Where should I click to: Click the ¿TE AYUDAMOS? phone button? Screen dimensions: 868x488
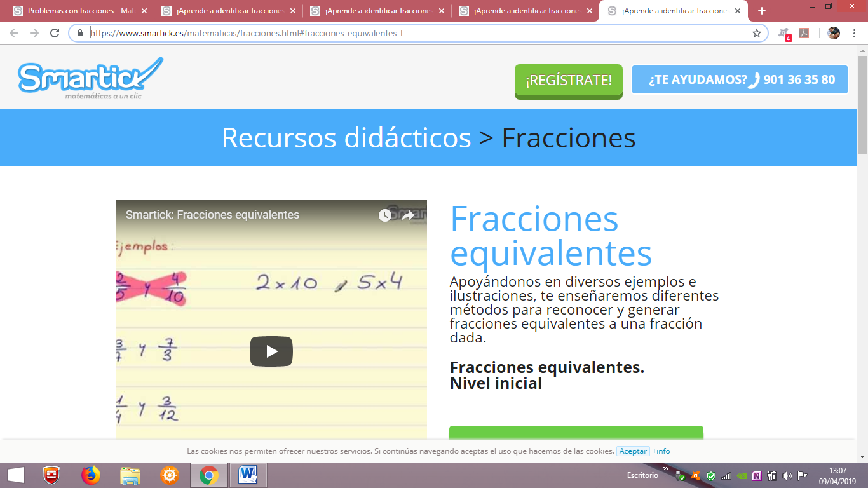740,79
